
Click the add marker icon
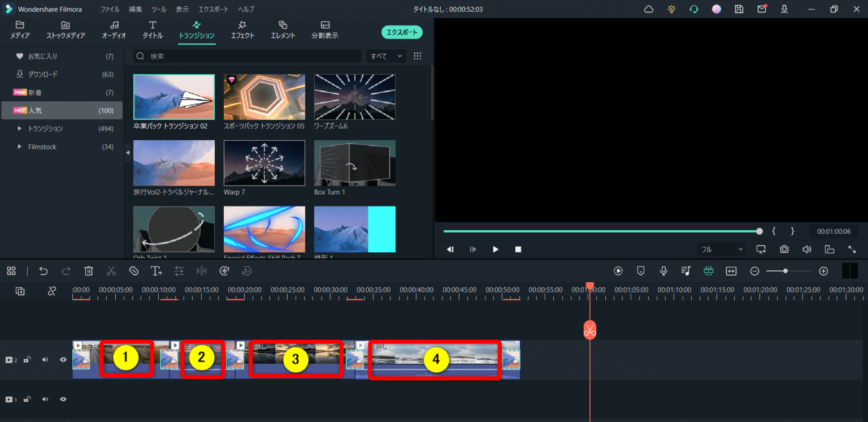(641, 271)
